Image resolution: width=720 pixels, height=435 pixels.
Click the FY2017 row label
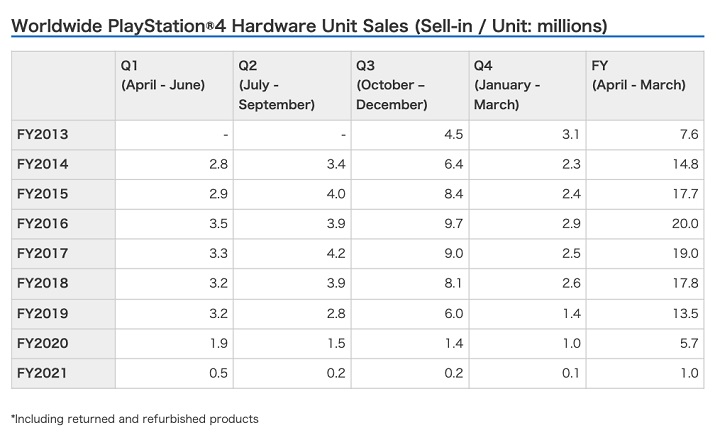point(43,254)
